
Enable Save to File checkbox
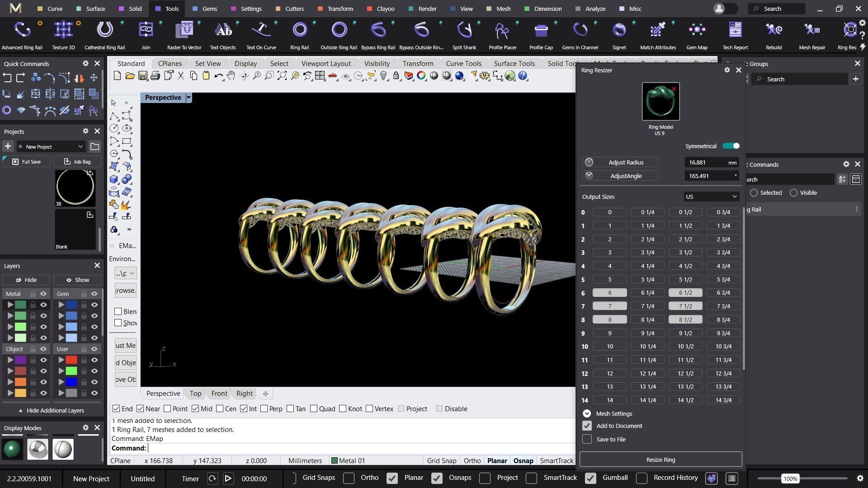point(587,439)
